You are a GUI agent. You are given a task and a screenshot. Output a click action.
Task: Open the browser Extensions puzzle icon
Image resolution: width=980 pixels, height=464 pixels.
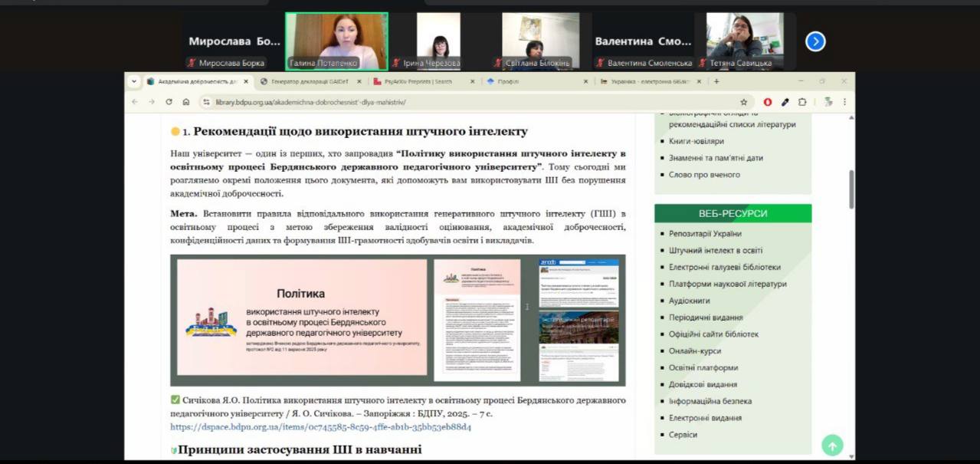(x=802, y=102)
